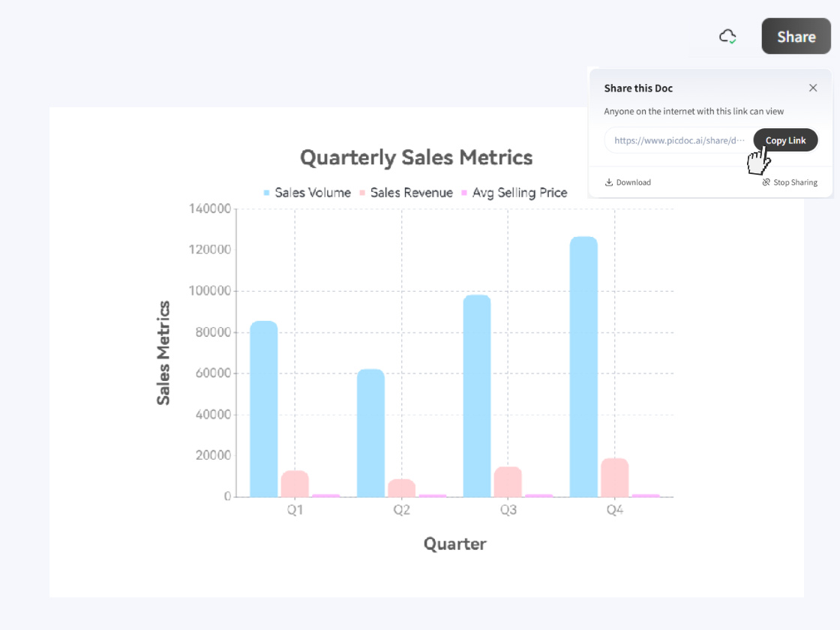This screenshot has height=630, width=840.
Task: Click the Sales Metrics y-axis title
Action: 163,352
